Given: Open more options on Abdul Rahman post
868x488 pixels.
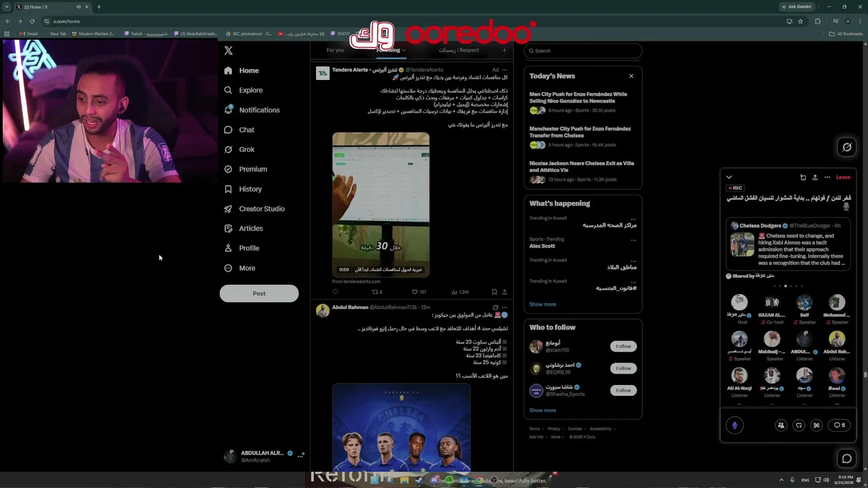Looking at the screenshot, I should click(x=504, y=307).
